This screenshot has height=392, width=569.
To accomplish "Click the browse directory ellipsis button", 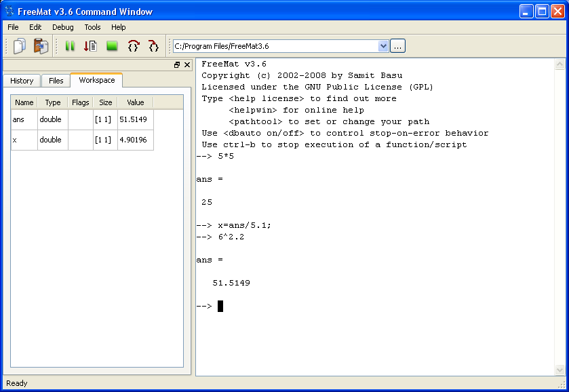I will pos(397,46).
